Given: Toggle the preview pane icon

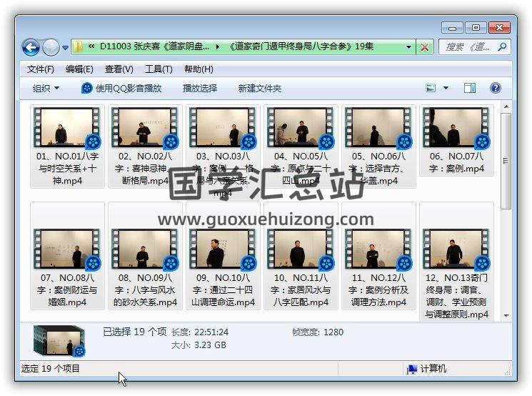Looking at the screenshot, I should [469, 88].
